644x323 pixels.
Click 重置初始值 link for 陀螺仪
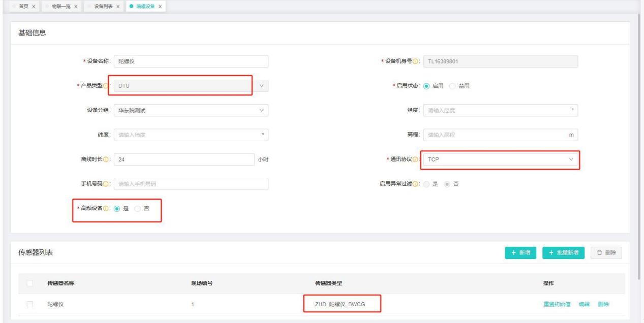click(x=557, y=304)
